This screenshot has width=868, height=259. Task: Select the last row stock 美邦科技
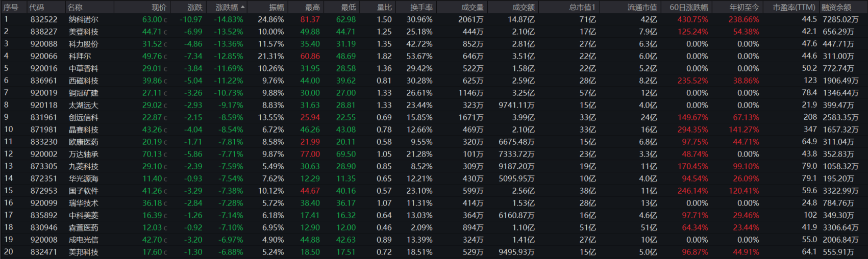tap(84, 252)
